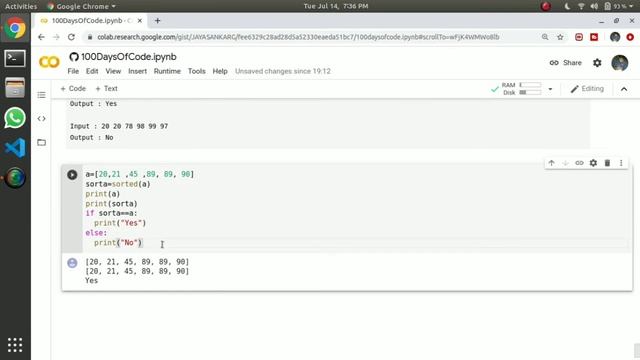
Task: Click the RAM usage bar
Action: point(530,85)
